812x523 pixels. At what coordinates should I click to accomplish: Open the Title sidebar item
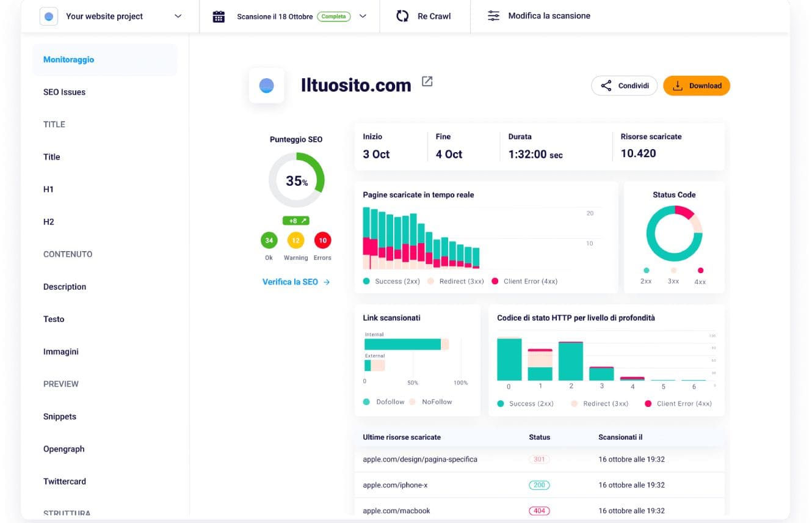[52, 157]
